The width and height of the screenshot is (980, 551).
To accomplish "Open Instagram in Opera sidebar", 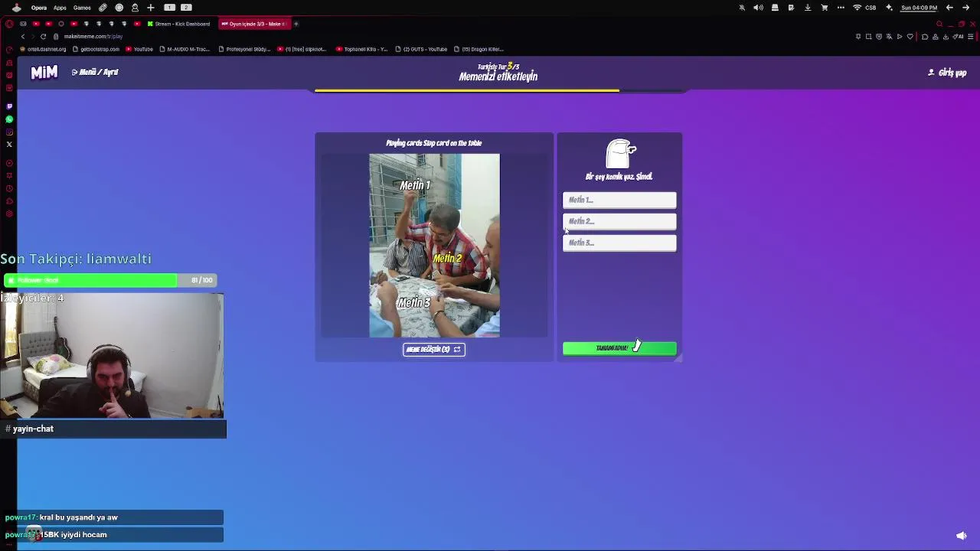I will click(x=9, y=132).
